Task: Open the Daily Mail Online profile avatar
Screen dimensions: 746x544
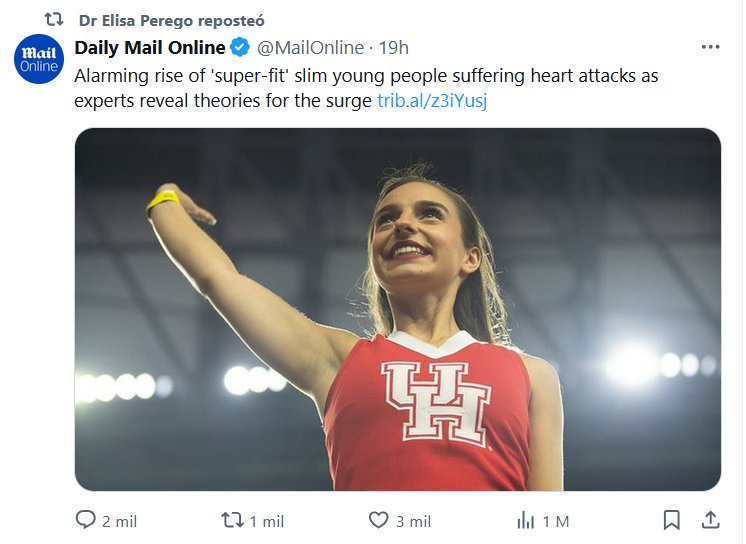Action: (x=39, y=59)
